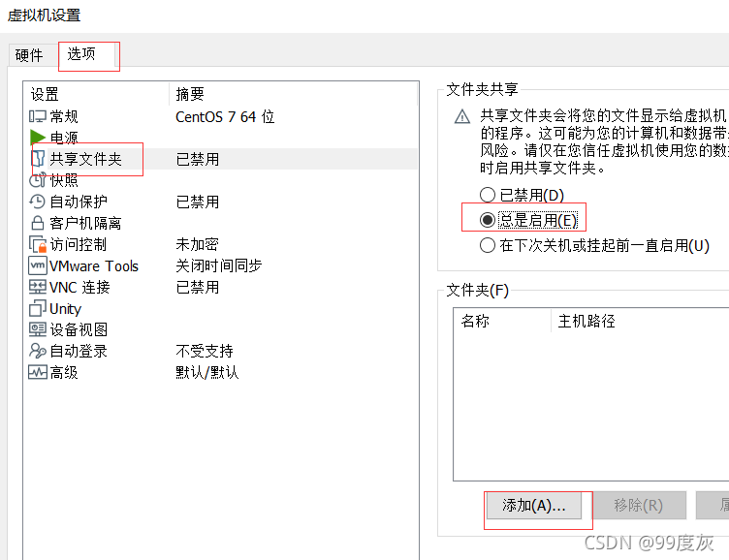The height and width of the screenshot is (560, 729).
Task: Click the 自动登录 user key icon
Action: tap(37, 351)
